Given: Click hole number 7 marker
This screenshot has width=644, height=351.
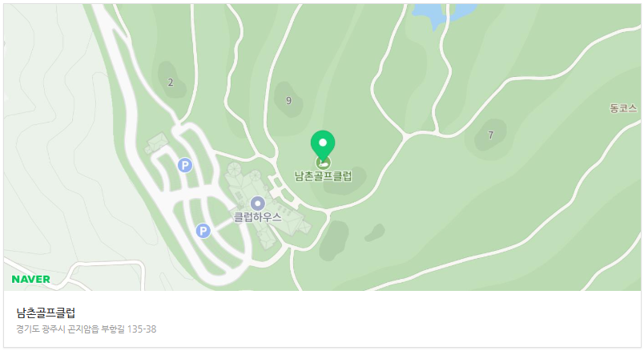Looking at the screenshot, I should click(490, 135).
